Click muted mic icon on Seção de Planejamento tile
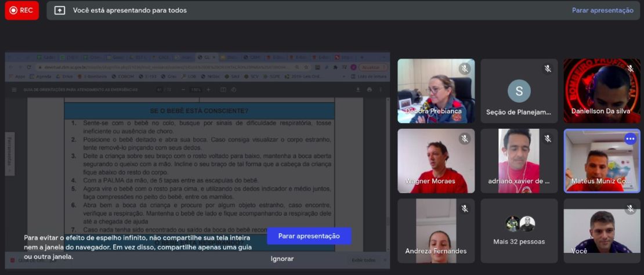The height and width of the screenshot is (275, 644). (548, 69)
